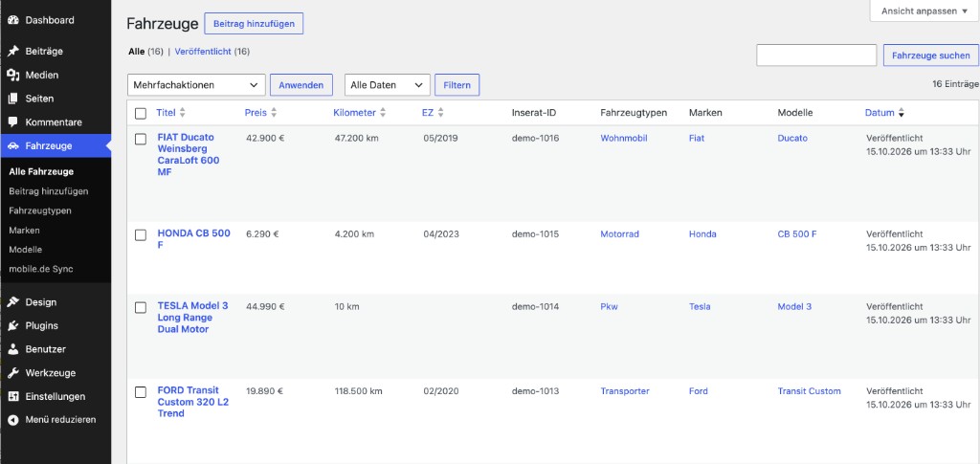Check the HONDA CB 500 F checkbox
Screen dimensions: 980x464
tap(141, 234)
